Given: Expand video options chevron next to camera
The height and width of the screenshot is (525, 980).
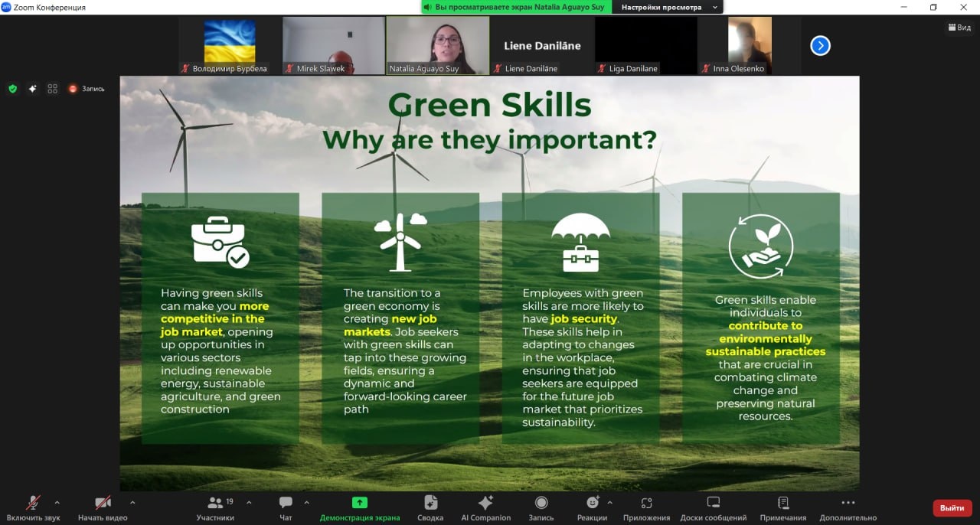Looking at the screenshot, I should [132, 503].
